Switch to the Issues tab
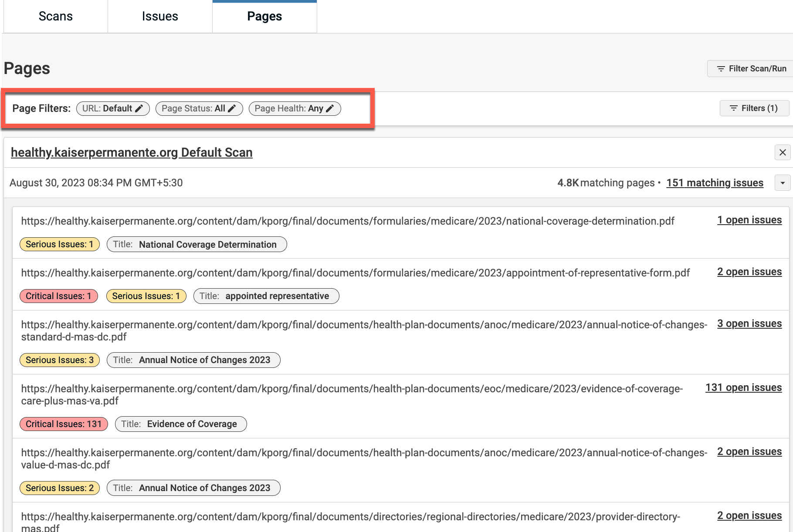Screen dimensions: 793x532 point(160,17)
